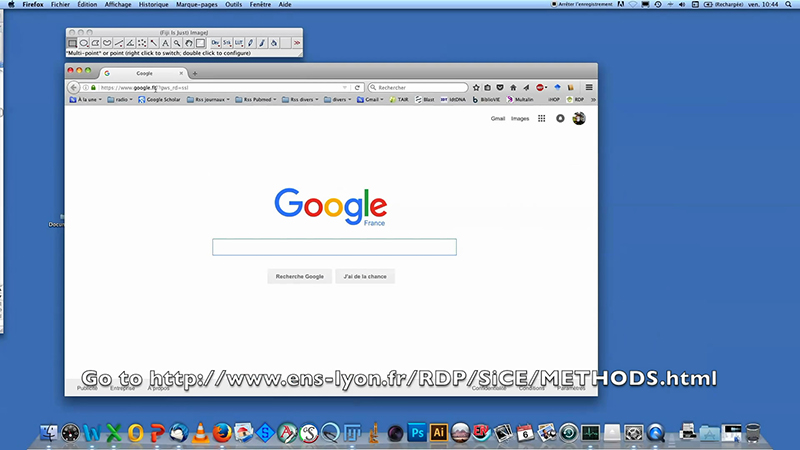Select the Rectangle selection tool in ImageJ

(x=72, y=43)
